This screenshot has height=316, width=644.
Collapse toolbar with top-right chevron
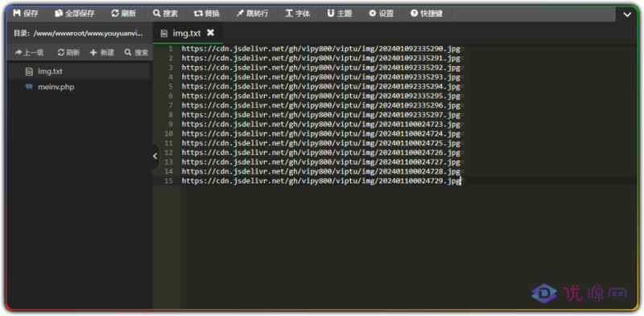point(627,14)
